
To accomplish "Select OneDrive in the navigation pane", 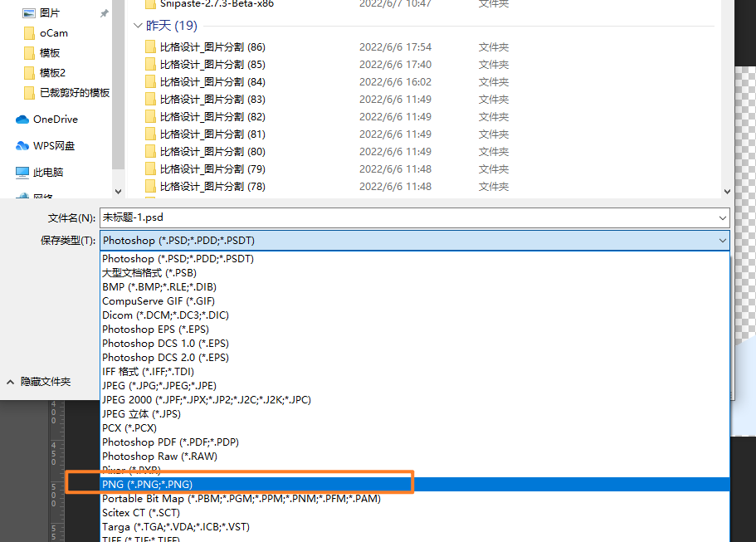I will [46, 119].
